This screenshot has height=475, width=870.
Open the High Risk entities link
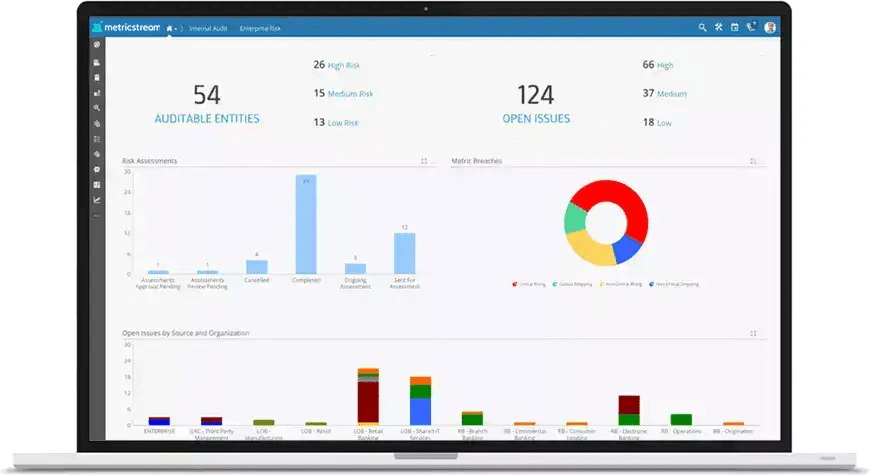point(343,65)
